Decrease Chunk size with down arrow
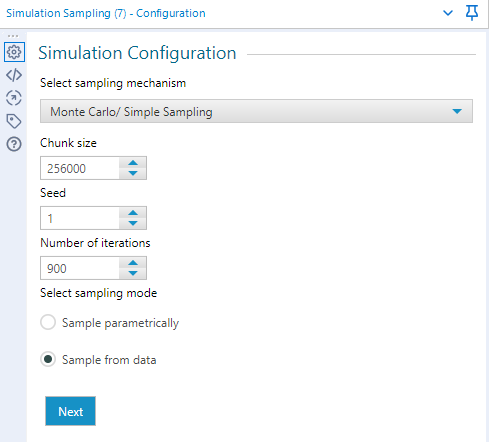The image size is (489, 442). [133, 173]
